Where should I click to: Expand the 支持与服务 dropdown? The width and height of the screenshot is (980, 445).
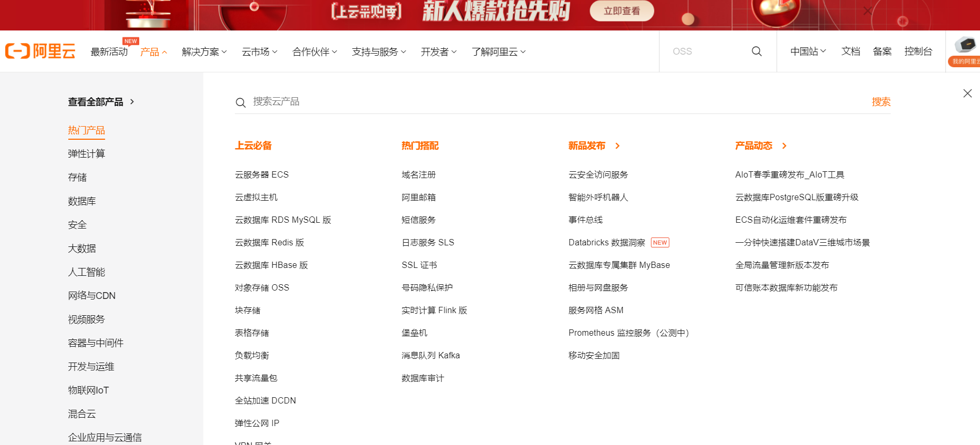[x=379, y=51]
